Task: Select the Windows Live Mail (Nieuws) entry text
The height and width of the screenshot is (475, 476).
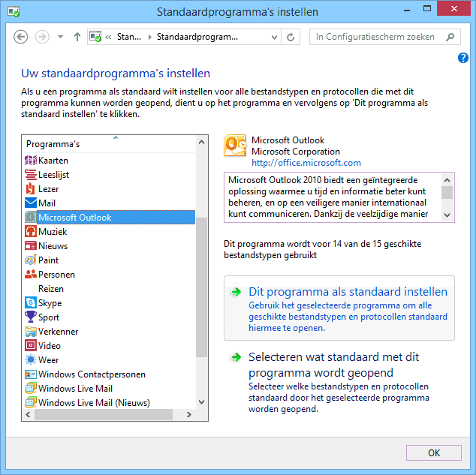Action: 94,403
